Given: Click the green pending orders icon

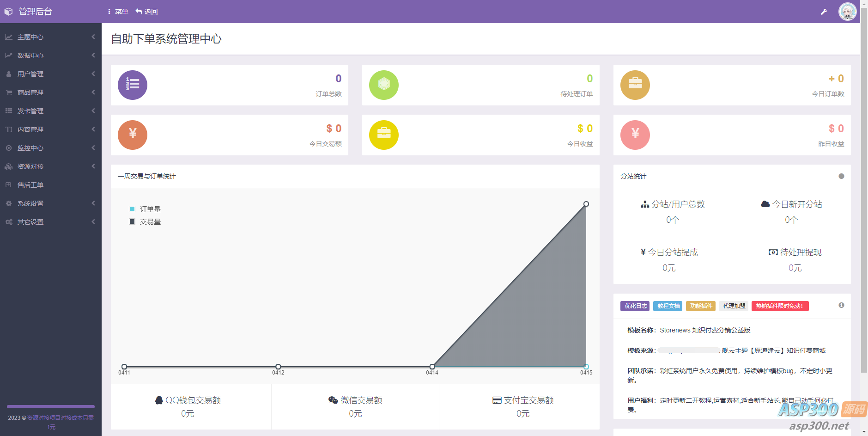Looking at the screenshot, I should pyautogui.click(x=383, y=85).
